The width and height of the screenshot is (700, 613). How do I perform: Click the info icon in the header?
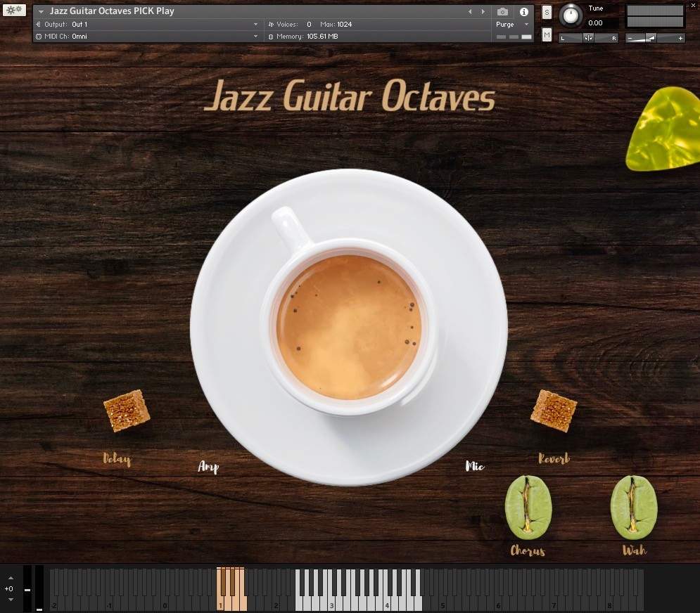tap(523, 11)
